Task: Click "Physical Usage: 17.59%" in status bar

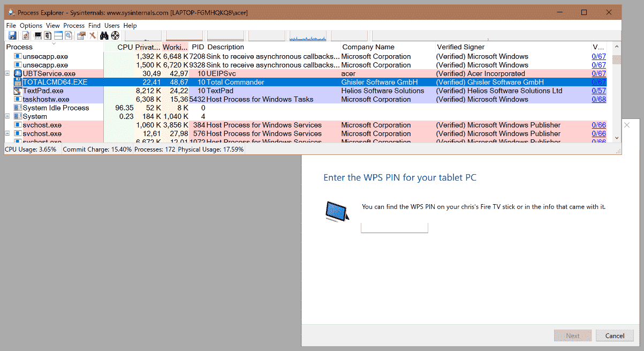Action: (210, 150)
